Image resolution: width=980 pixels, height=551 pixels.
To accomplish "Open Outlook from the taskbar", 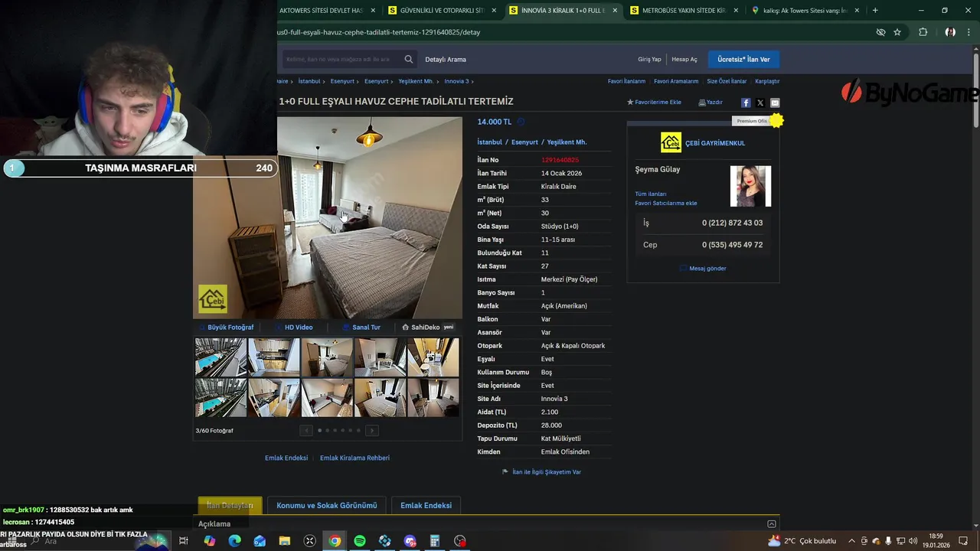I will (260, 541).
